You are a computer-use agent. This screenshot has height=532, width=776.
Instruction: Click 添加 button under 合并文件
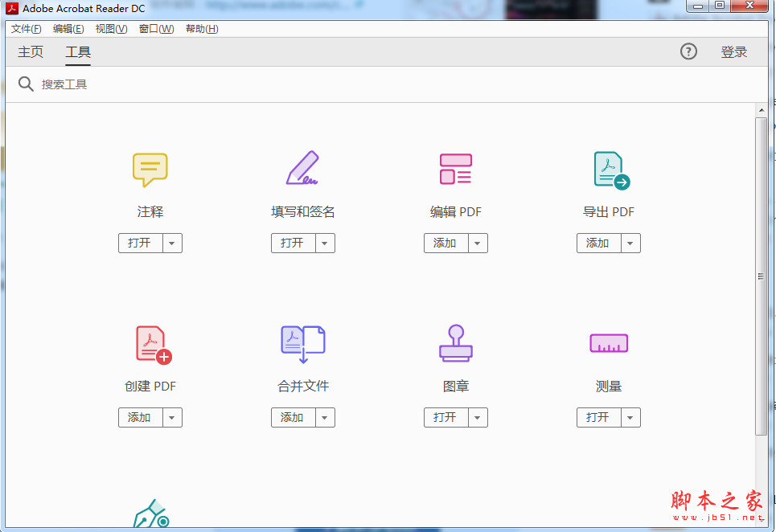(x=294, y=418)
